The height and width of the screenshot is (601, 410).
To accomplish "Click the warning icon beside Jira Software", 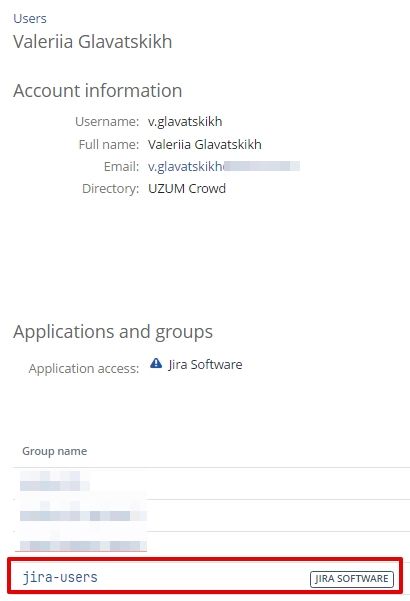I will pos(156,363).
